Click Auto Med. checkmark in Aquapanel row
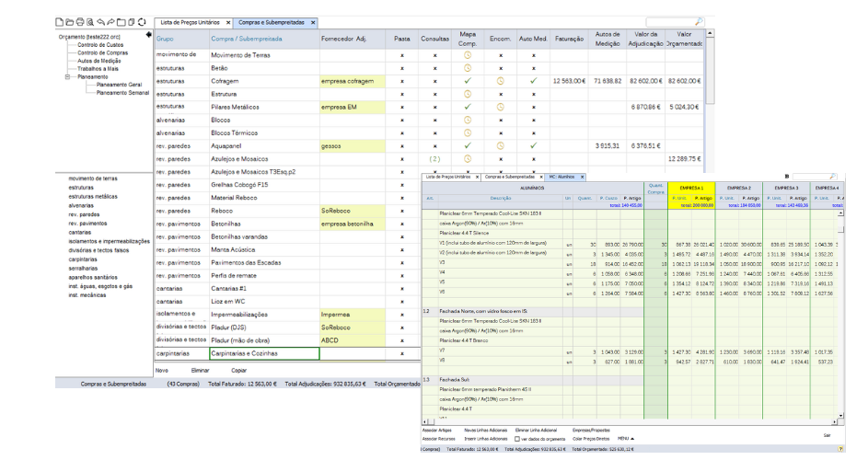The image size is (868, 460). [x=534, y=145]
